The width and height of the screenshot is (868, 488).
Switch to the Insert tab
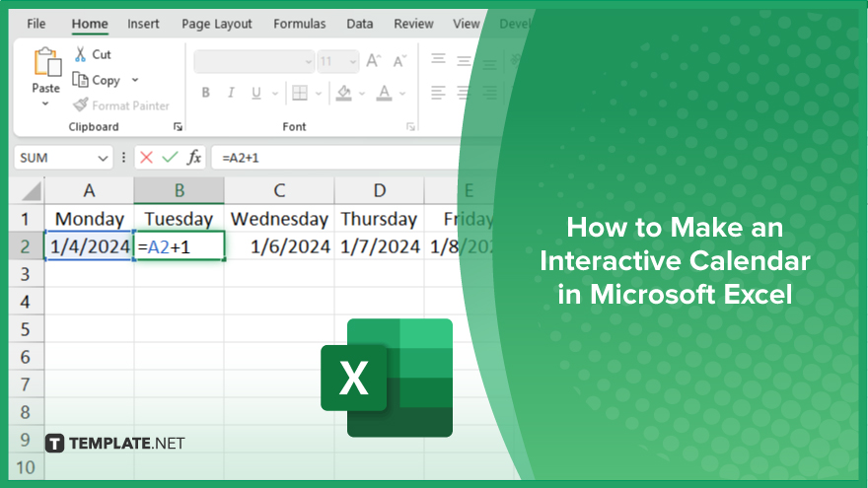click(x=143, y=24)
